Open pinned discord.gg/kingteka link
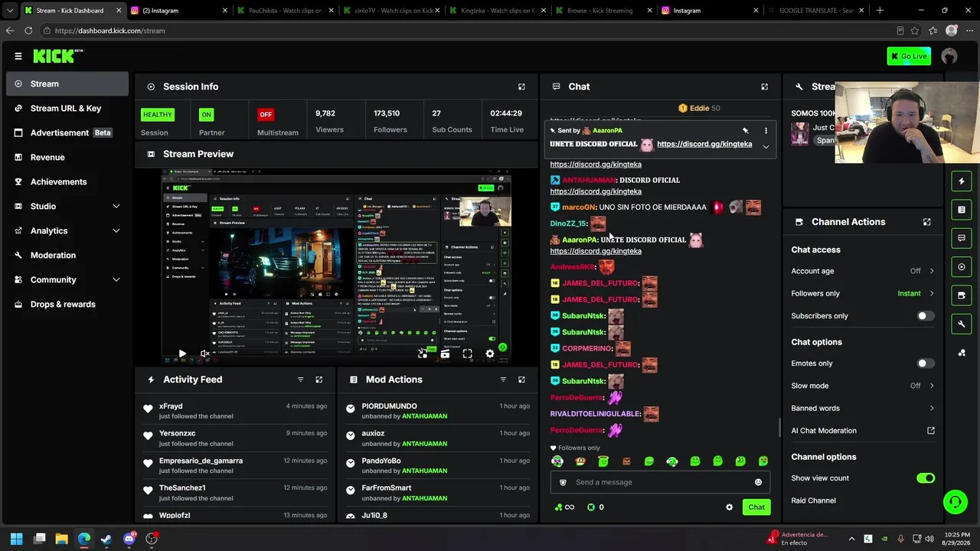This screenshot has height=551, width=980. coord(704,144)
